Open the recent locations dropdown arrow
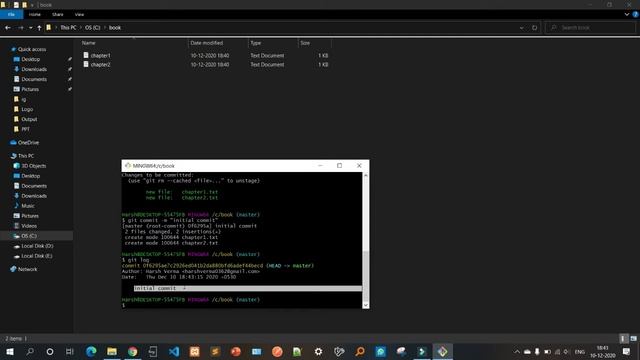 pyautogui.click(x=31, y=28)
